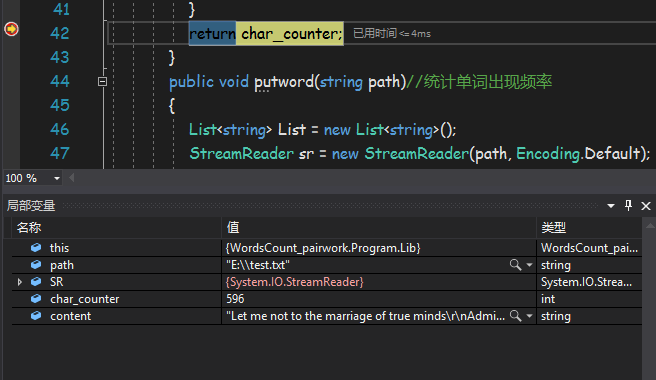Click the comment //统计单词出现频率
The height and width of the screenshot is (380, 656).
tap(479, 82)
